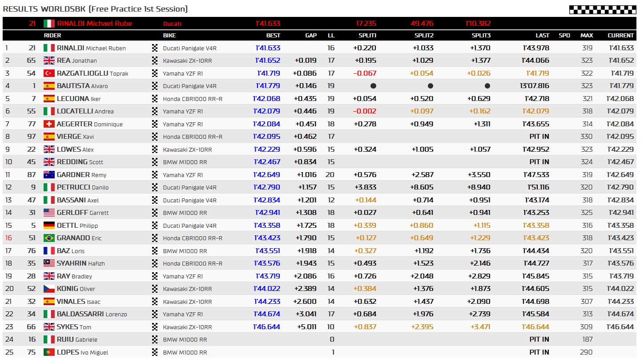The image size is (644, 363).
Task: Click the checkered flag icon in RUIU's row
Action: click(x=155, y=339)
